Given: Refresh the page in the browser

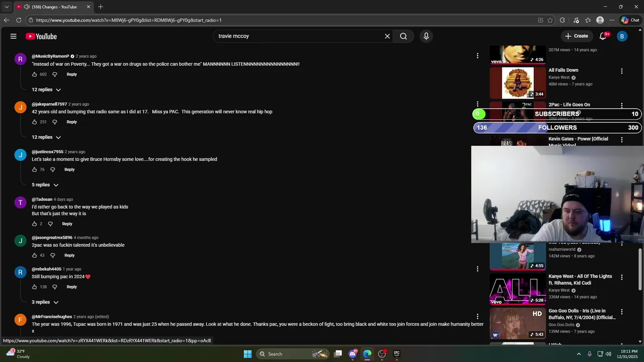Looking at the screenshot, I should coord(19,20).
